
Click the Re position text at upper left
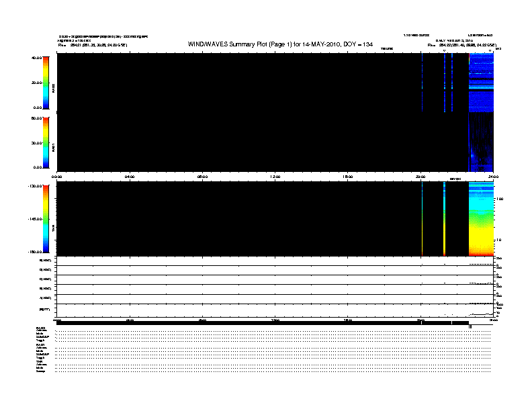coord(92,45)
